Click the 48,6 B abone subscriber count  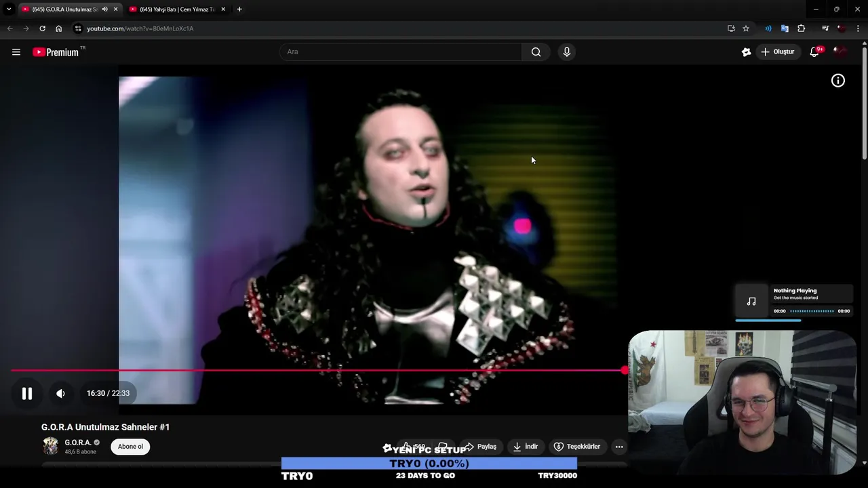81,452
